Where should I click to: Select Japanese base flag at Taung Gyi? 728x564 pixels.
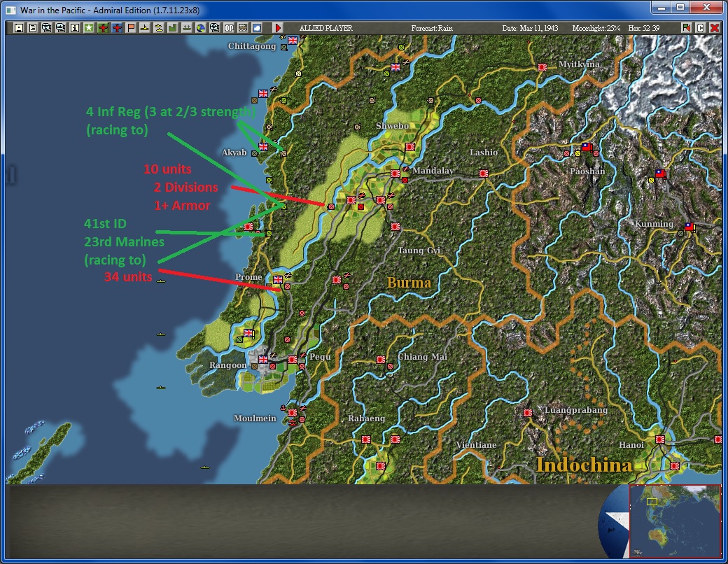pyautogui.click(x=395, y=227)
